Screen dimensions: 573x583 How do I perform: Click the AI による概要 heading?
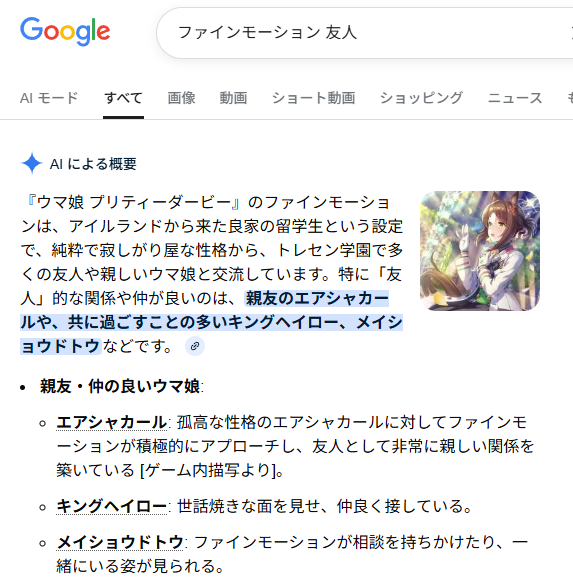[x=93, y=164]
